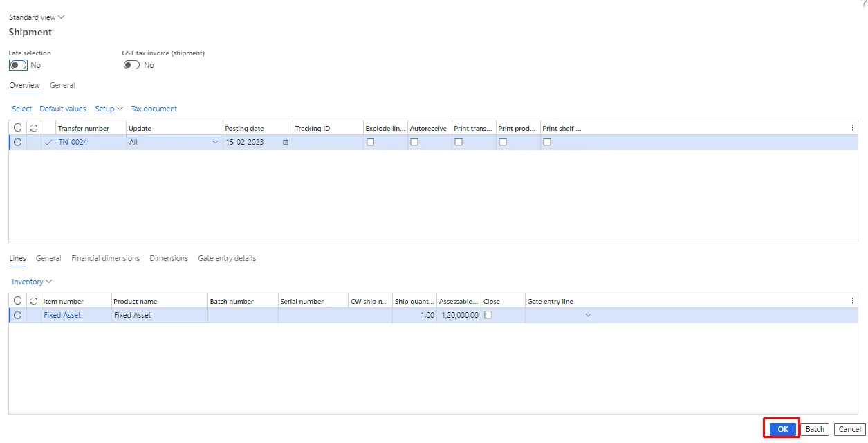This screenshot has height=443, width=868.
Task: Click Product name cell Fixed Asset
Action: pyautogui.click(x=160, y=315)
